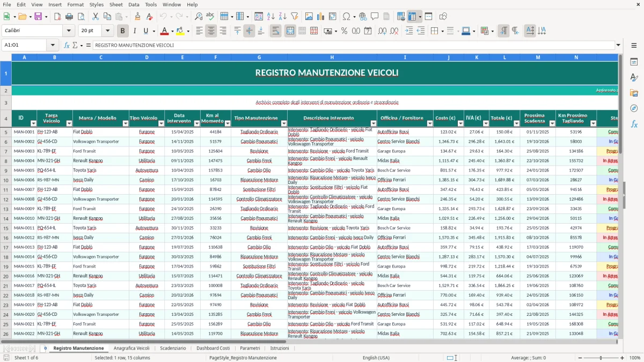644x362 pixels.
Task: Click English (USA) language in status bar
Action: (376, 358)
